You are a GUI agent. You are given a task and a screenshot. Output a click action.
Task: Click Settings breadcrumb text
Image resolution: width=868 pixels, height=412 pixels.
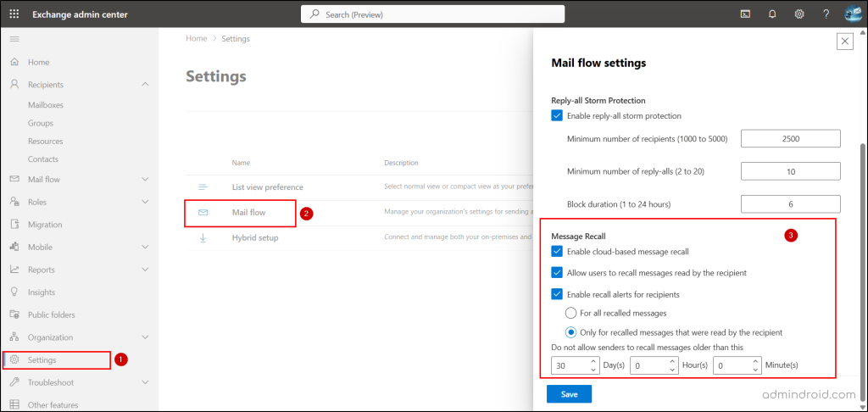click(x=236, y=39)
